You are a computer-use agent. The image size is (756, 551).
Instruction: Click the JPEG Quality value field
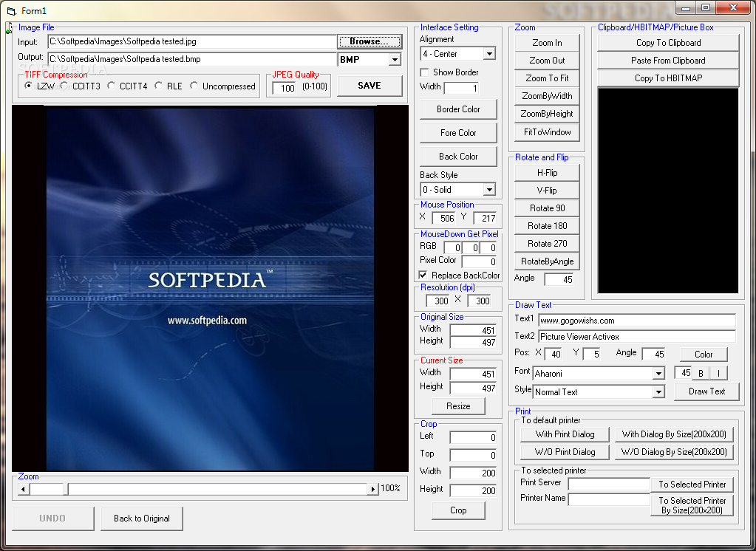pyautogui.click(x=285, y=88)
